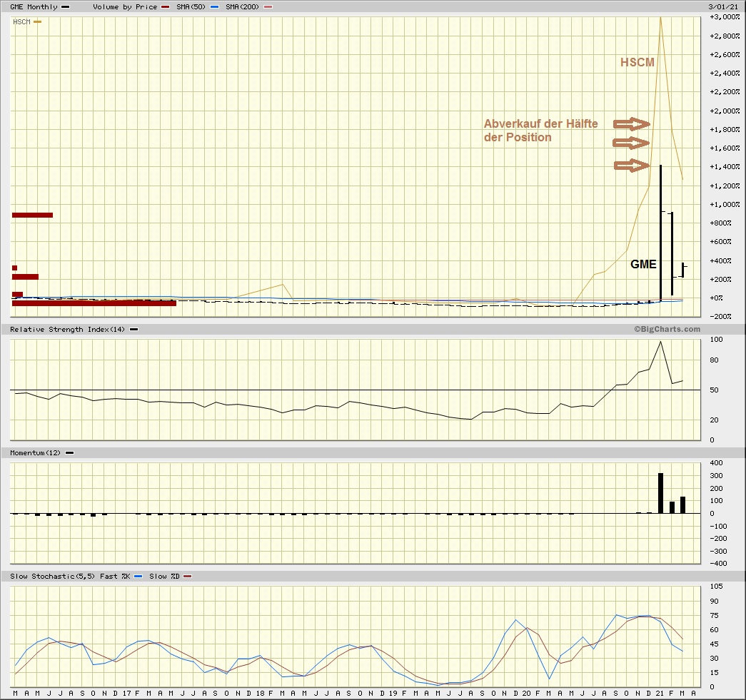
Task: Click the tallest Momentum histogram bar
Action: 660,493
